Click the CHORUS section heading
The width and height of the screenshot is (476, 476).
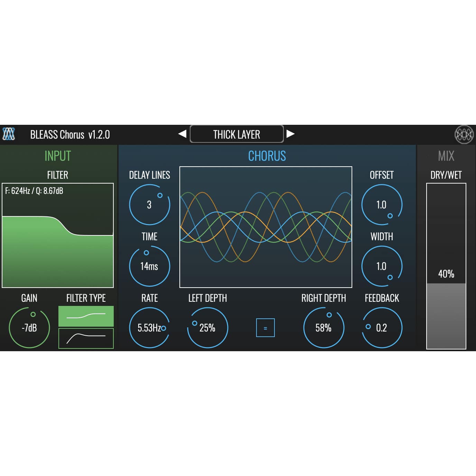(267, 156)
